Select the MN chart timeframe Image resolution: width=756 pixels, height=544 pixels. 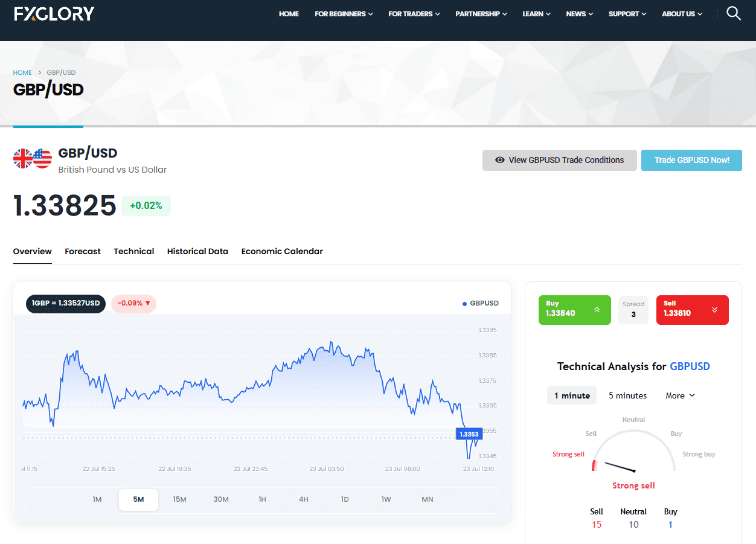point(428,499)
